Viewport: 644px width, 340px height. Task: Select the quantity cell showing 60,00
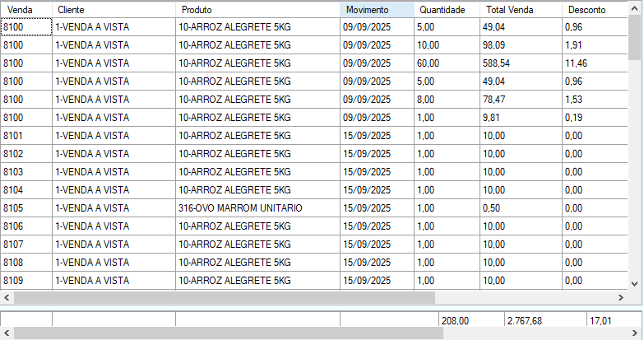pos(447,63)
